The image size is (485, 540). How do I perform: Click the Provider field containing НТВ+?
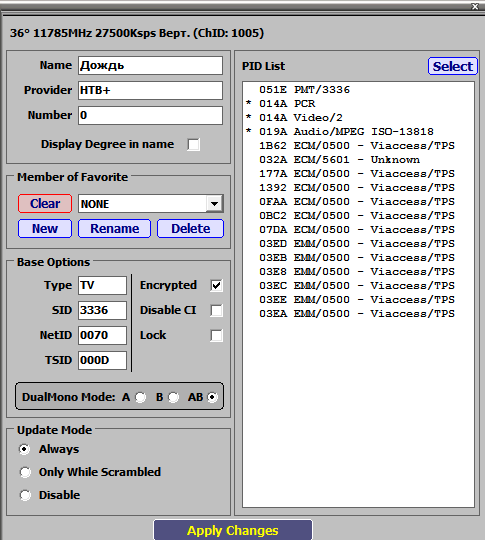click(x=150, y=90)
